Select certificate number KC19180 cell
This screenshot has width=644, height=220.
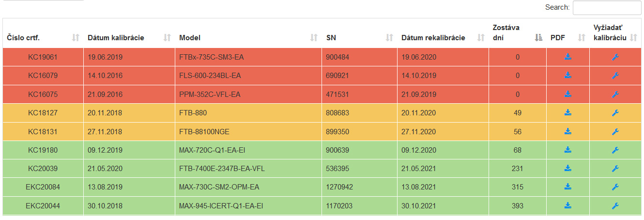(x=43, y=150)
